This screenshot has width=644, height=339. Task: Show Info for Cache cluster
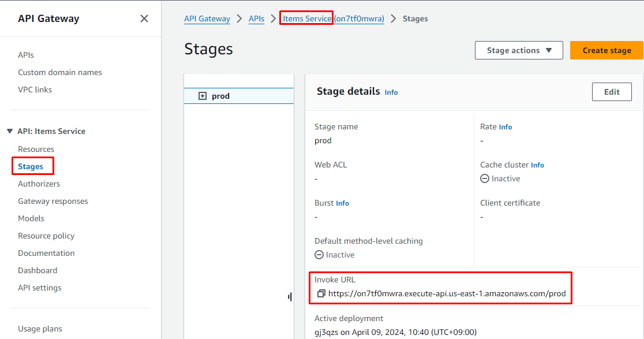pos(537,165)
